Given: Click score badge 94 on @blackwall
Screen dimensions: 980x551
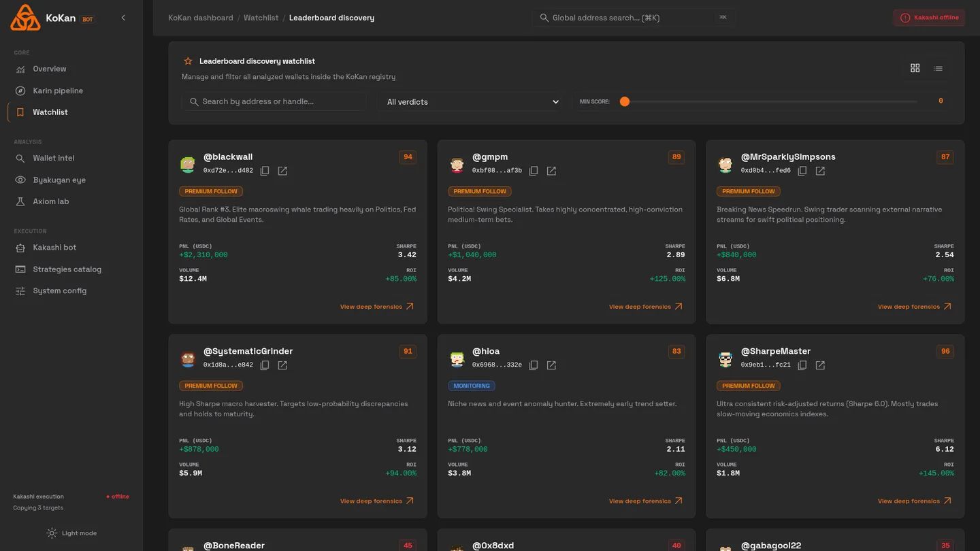Looking at the screenshot, I should 408,156.
